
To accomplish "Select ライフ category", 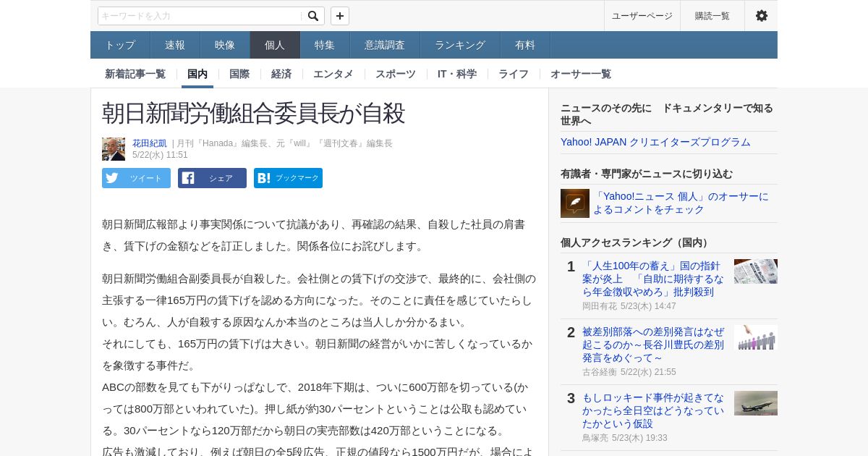I will click(514, 74).
